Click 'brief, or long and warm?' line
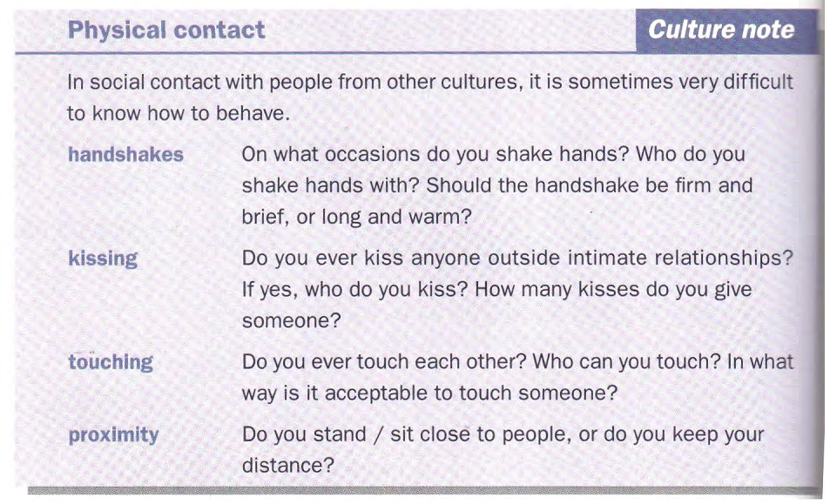The width and height of the screenshot is (830, 504). pos(356,217)
